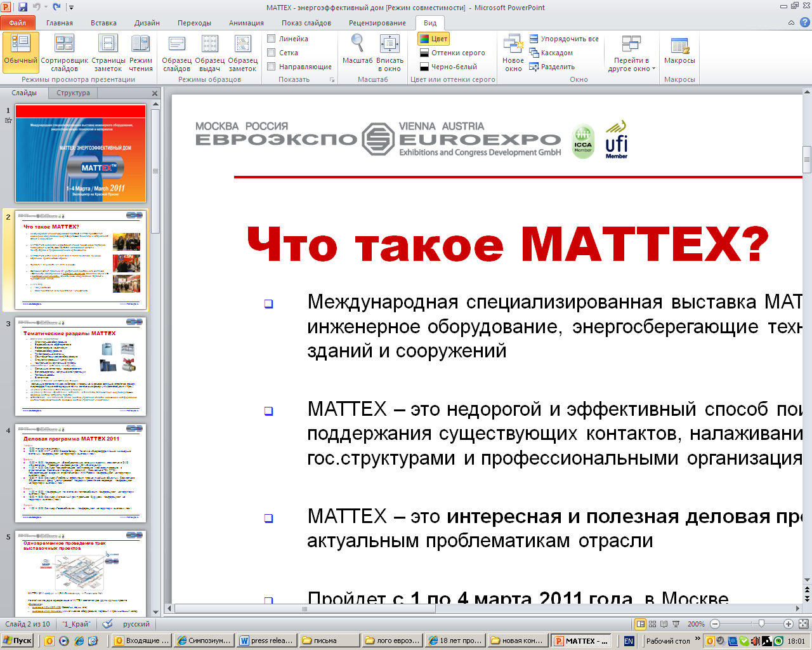Image resolution: width=812 pixels, height=650 pixels.
Task: Click Split (Разделить) window
Action: (552, 67)
